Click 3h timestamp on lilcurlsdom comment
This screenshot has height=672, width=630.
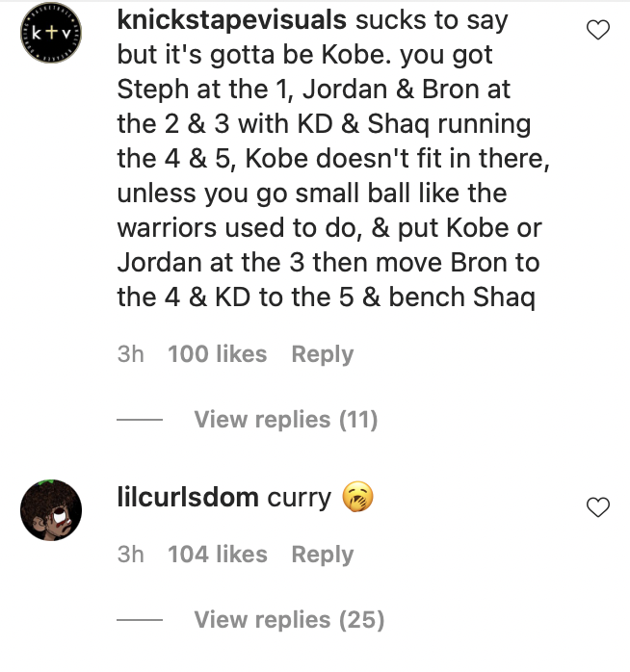pos(130,555)
